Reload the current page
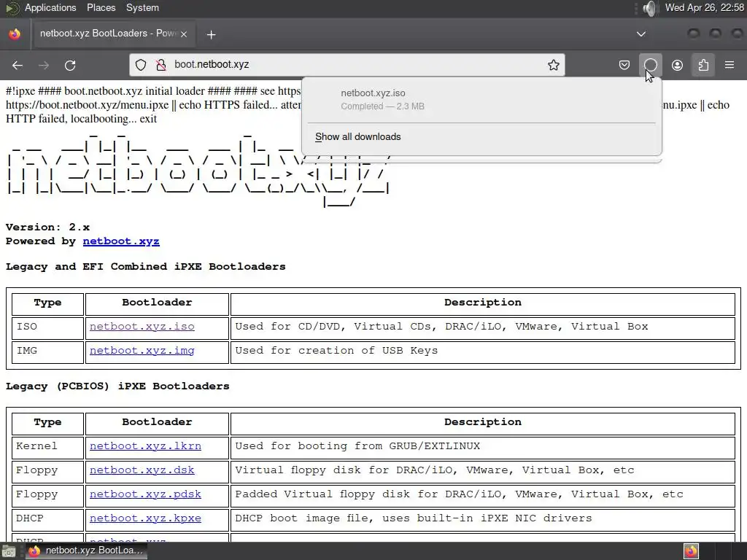 70,65
